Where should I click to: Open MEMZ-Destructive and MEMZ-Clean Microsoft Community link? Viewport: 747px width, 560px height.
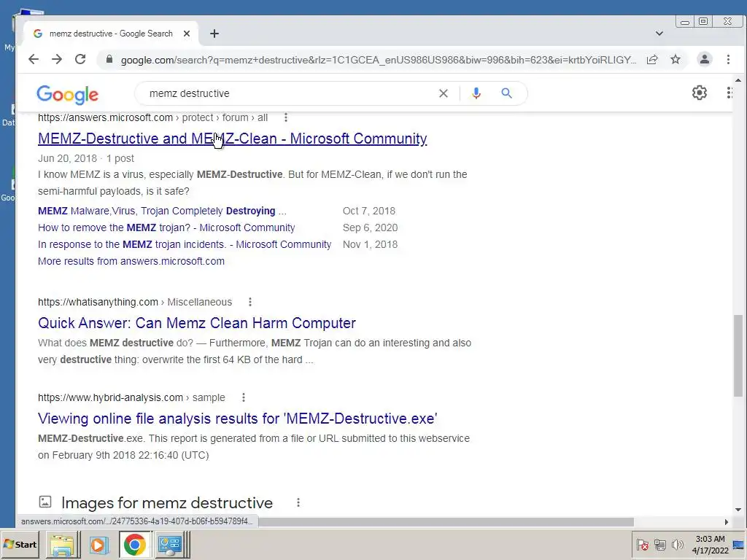(x=233, y=139)
